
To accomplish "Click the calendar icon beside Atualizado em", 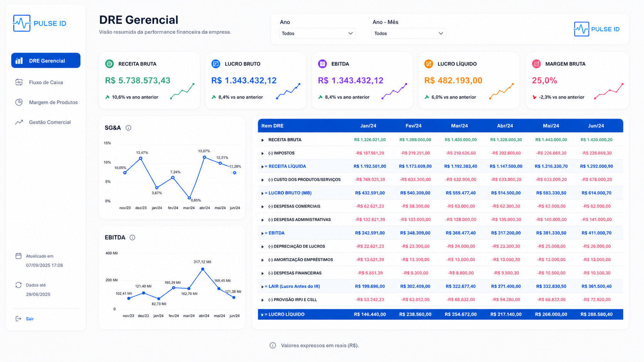I will (x=18, y=256).
